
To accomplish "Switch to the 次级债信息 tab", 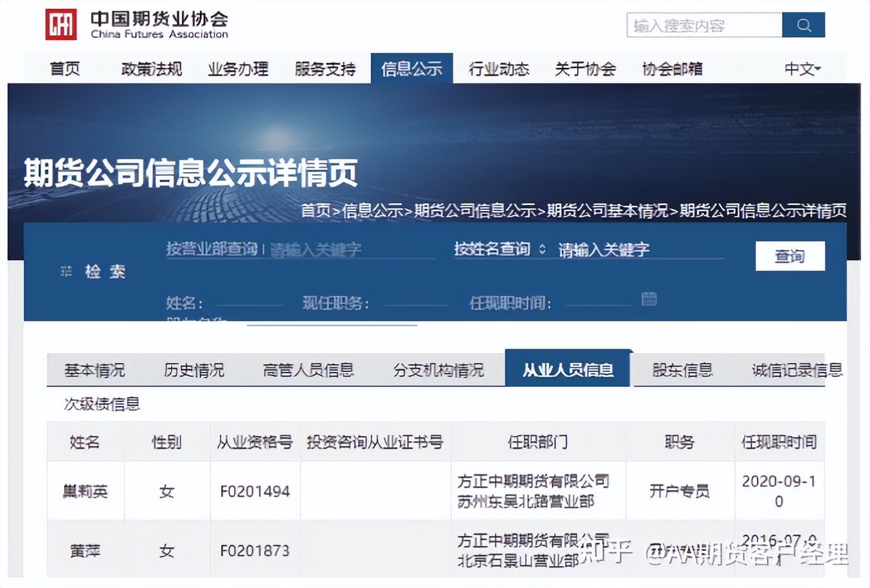I will point(102,404).
